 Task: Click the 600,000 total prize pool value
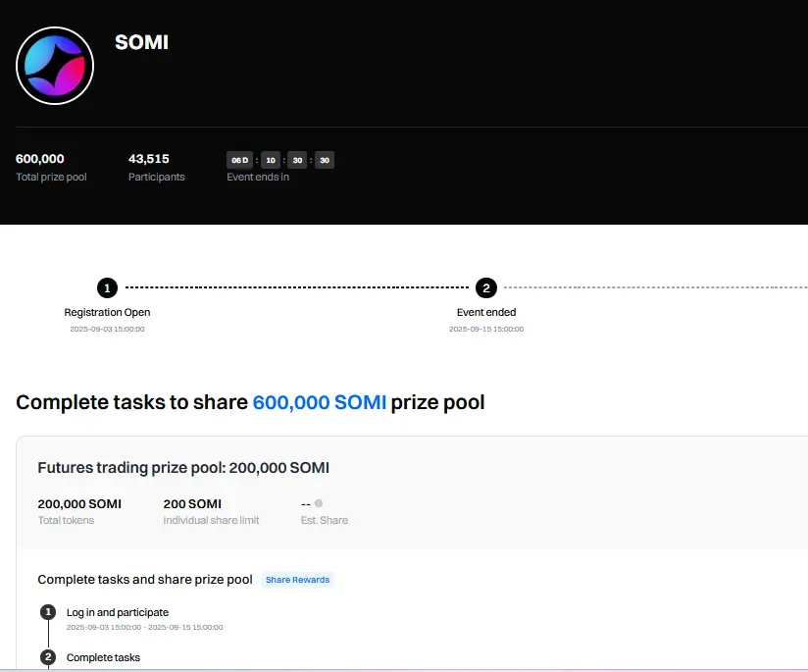pos(39,159)
